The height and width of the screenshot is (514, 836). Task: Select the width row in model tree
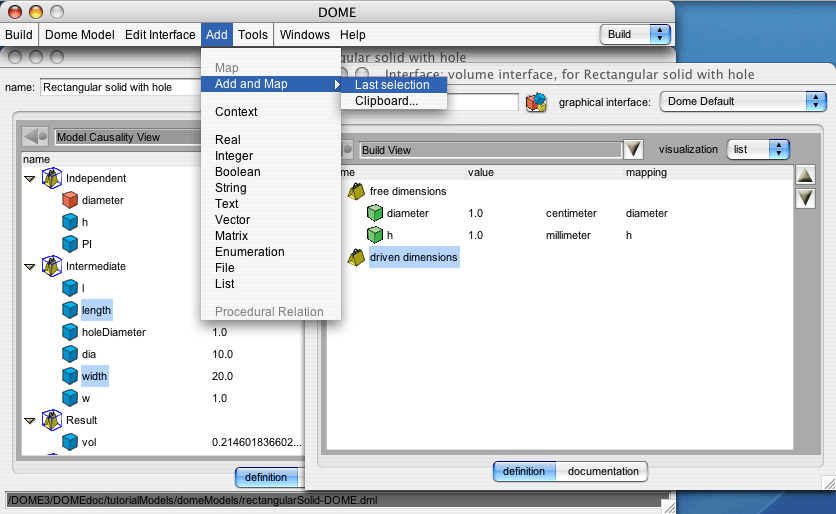[94, 376]
